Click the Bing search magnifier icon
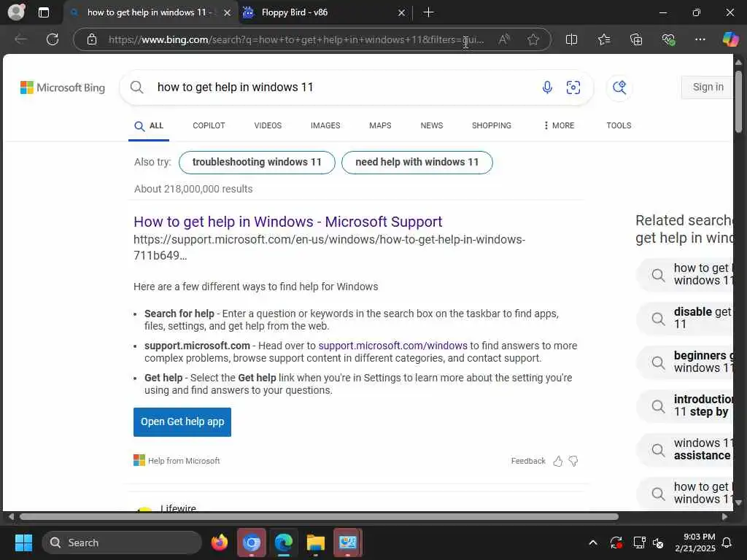Viewport: 747px width, 560px height. [136, 87]
